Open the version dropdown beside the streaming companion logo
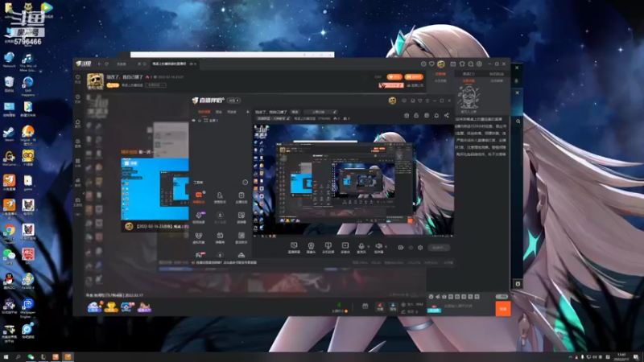Viewport: 644px width, 362px height. [234, 101]
